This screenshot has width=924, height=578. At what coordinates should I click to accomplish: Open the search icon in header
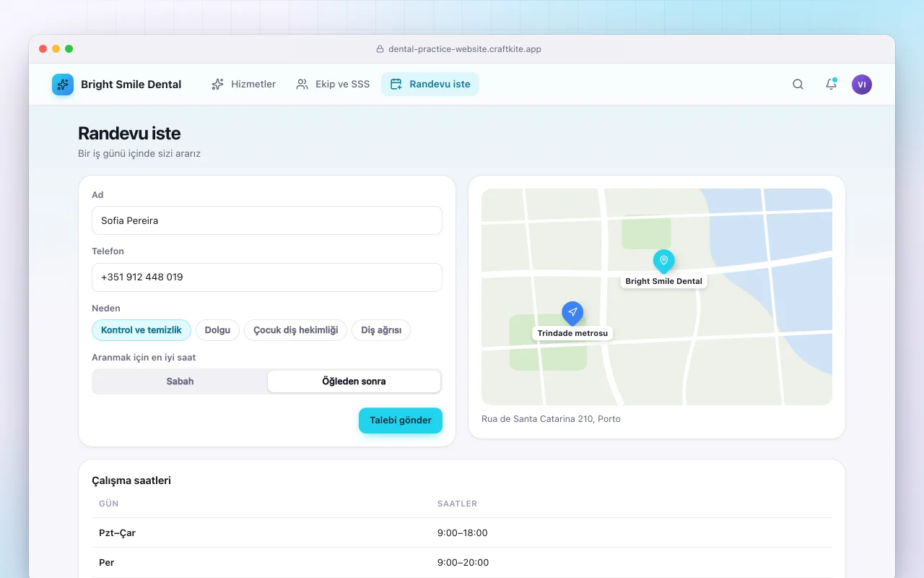[x=798, y=85]
